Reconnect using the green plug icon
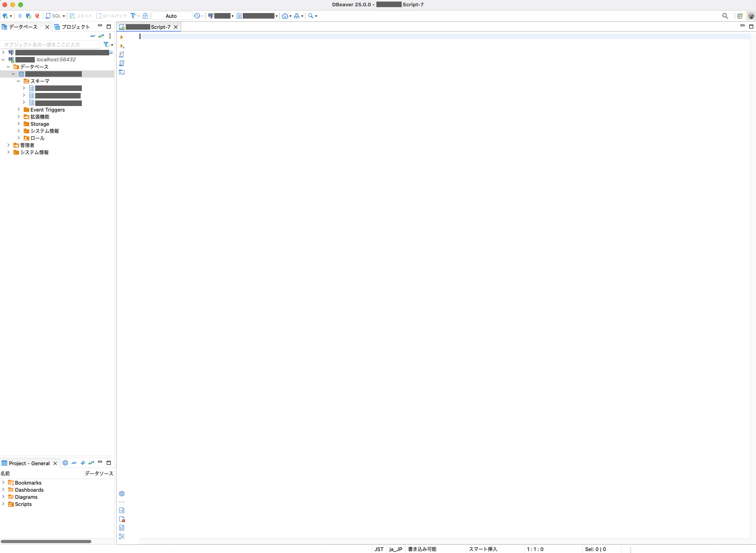 click(28, 16)
